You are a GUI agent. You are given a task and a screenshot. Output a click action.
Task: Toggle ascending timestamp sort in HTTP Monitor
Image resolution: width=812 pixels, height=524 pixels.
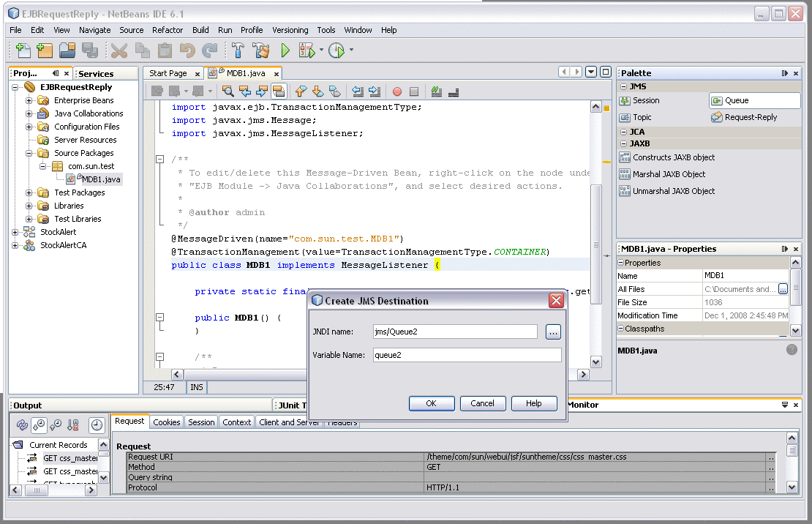coord(56,425)
